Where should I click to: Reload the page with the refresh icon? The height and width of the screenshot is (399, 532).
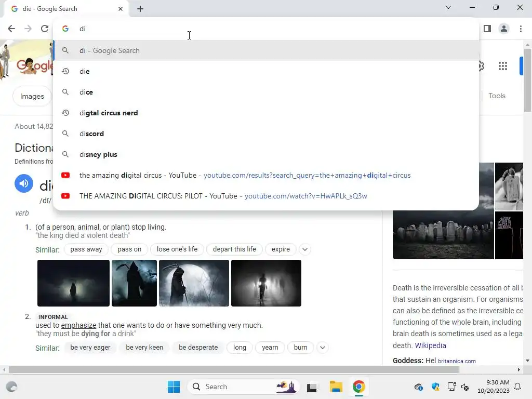click(45, 29)
